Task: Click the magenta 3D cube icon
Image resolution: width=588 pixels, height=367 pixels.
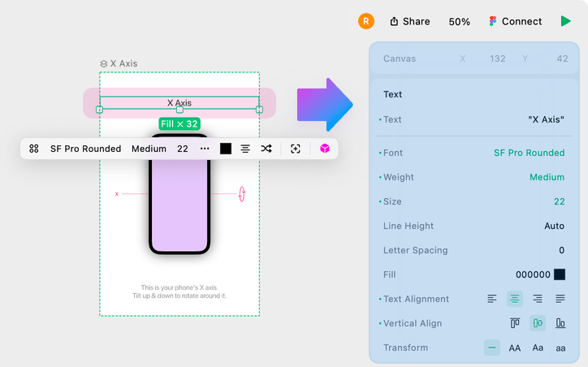Action: 325,149
